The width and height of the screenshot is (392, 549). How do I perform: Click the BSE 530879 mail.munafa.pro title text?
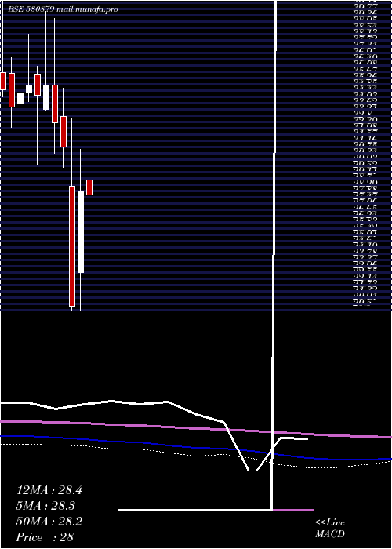63,9
